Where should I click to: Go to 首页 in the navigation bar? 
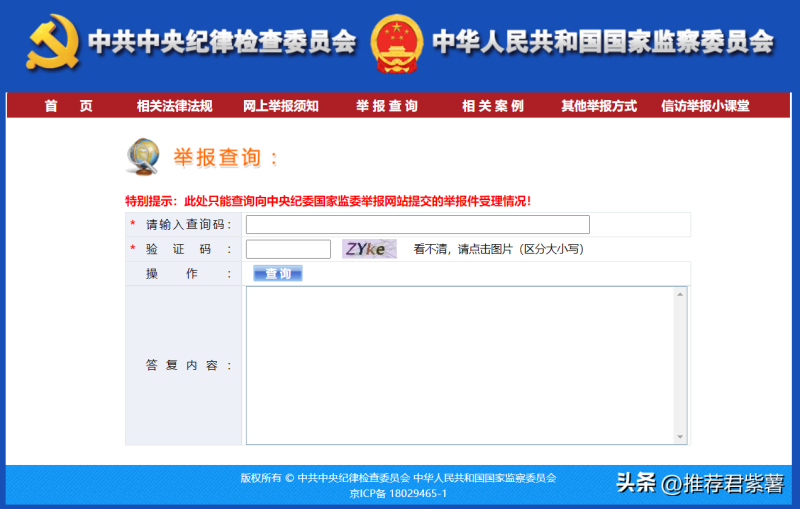tap(68, 106)
